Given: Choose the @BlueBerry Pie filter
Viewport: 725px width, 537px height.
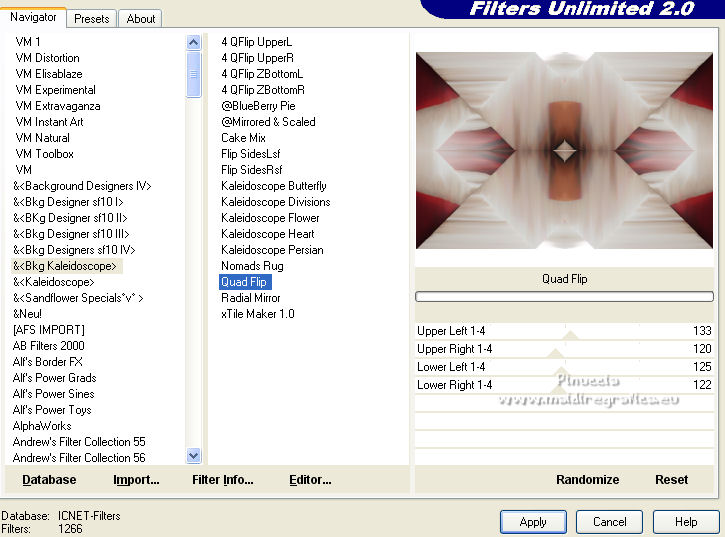Looking at the screenshot, I should pyautogui.click(x=258, y=106).
